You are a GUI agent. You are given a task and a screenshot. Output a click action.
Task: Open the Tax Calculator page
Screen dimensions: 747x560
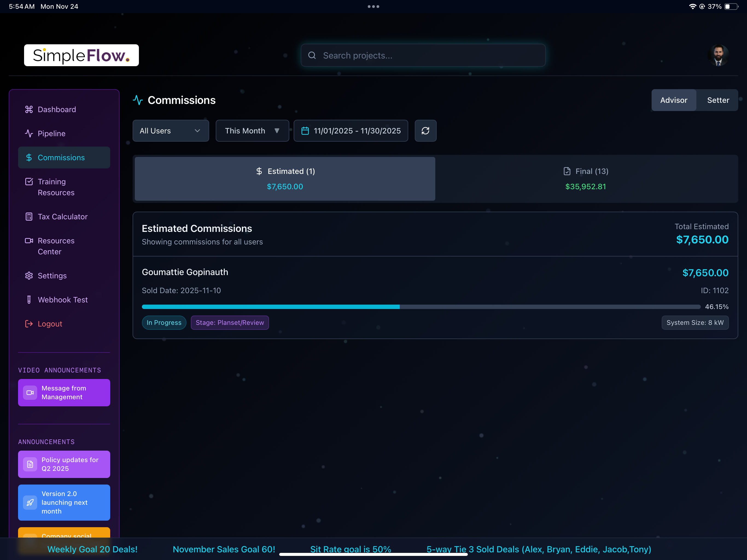coord(64,217)
